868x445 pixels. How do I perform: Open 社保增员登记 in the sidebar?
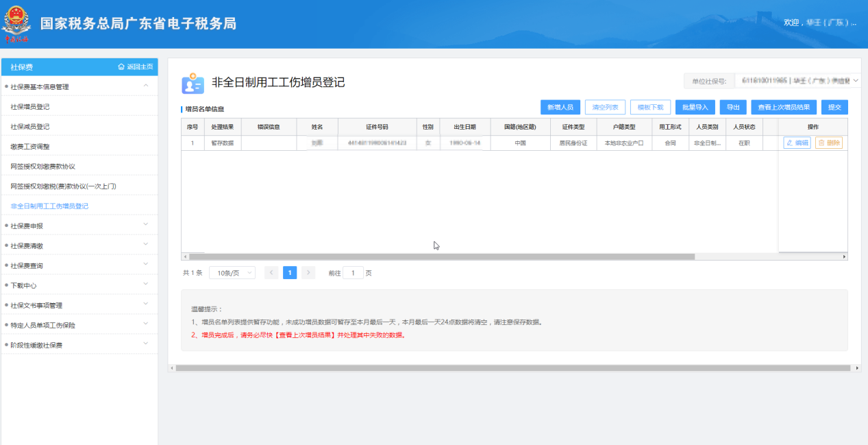(30, 107)
